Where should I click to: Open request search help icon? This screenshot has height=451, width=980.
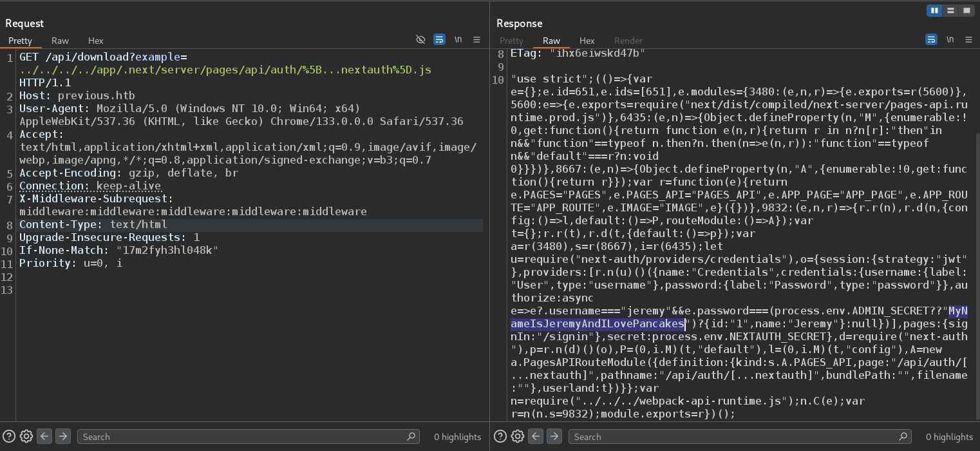click(x=9, y=436)
